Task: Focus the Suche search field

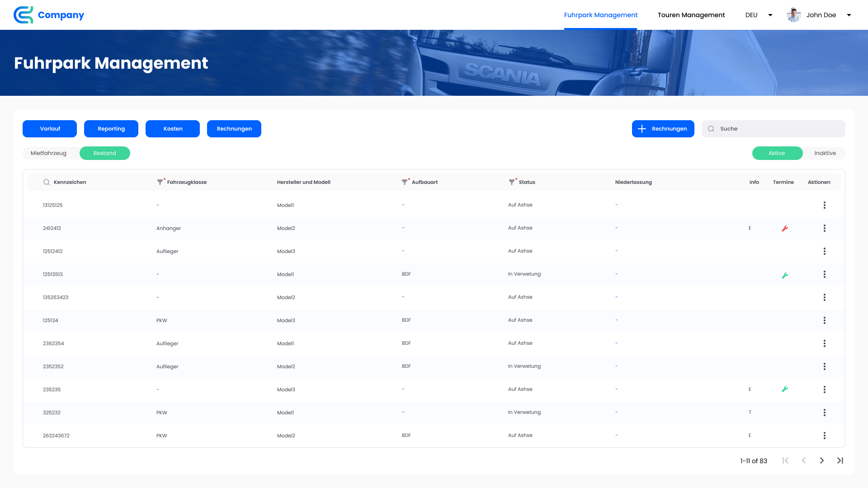Action: 774,129
